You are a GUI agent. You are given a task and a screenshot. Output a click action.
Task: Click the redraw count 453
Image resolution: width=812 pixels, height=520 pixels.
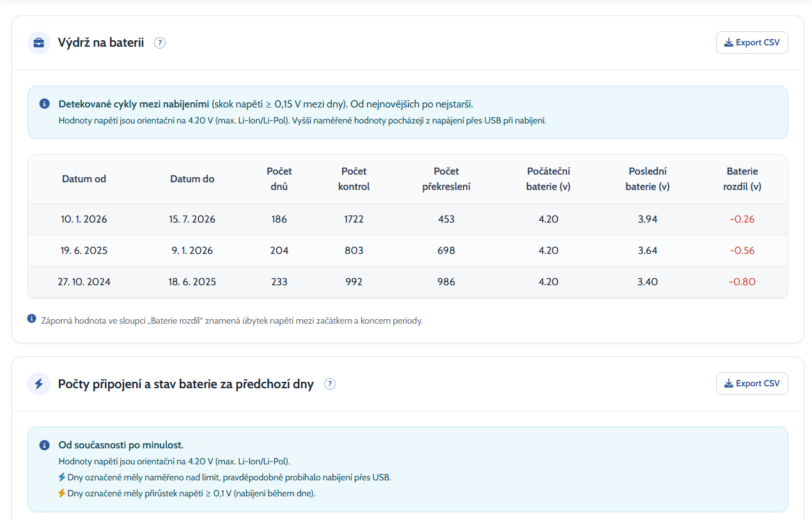click(x=446, y=219)
